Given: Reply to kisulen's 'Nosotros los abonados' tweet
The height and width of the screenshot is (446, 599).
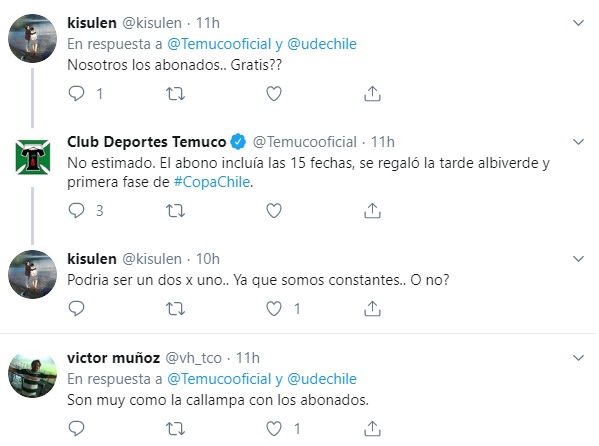Looking at the screenshot, I should (x=76, y=94).
